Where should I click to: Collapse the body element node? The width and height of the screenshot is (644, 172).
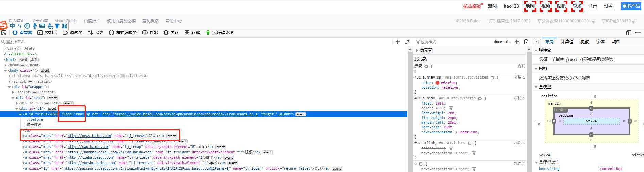tap(5, 71)
